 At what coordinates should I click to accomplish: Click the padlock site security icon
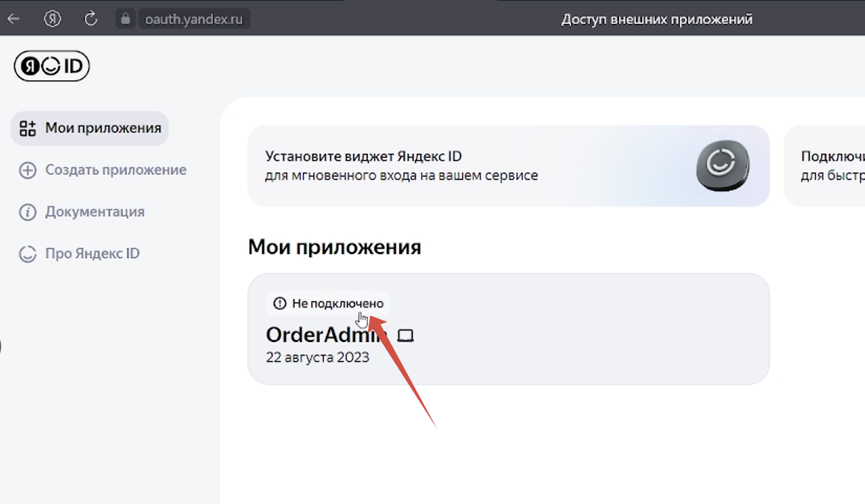[125, 19]
